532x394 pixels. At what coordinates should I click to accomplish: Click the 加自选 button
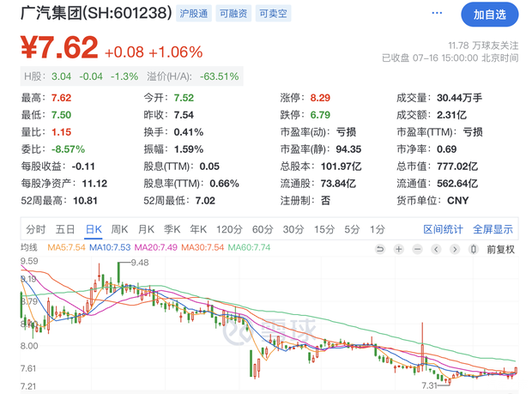490,14
